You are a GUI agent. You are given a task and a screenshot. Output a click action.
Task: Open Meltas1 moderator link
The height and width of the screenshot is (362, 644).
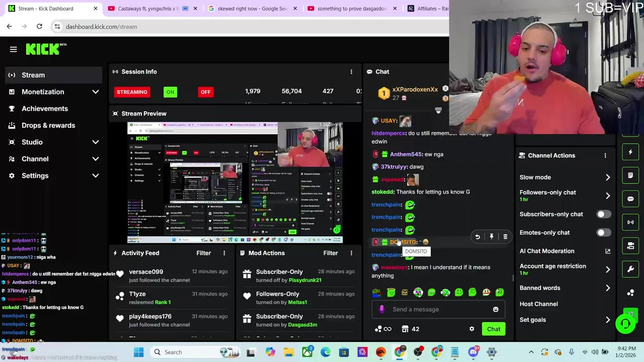(298, 302)
